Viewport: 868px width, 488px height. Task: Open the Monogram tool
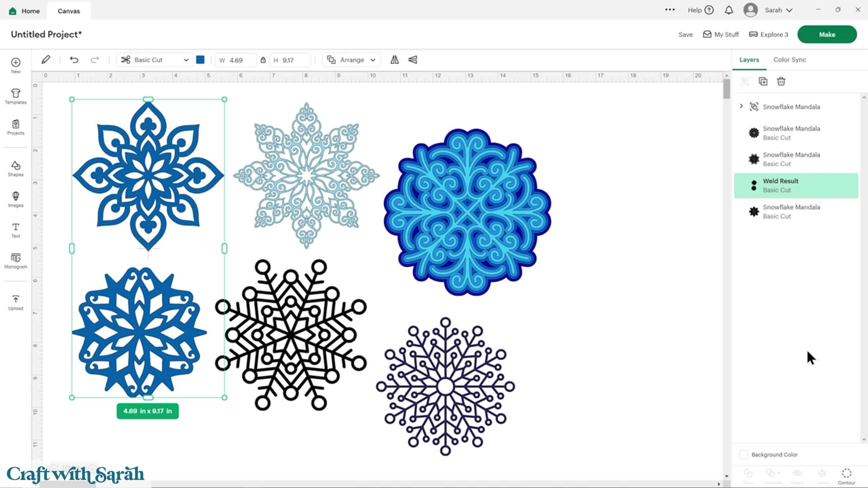point(15,260)
